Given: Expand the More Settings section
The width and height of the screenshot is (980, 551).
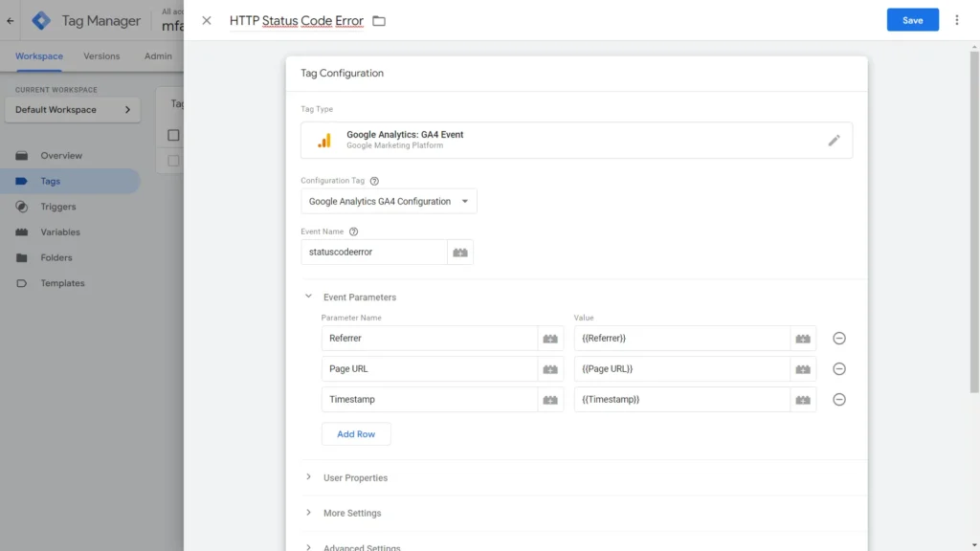Looking at the screenshot, I should point(351,513).
